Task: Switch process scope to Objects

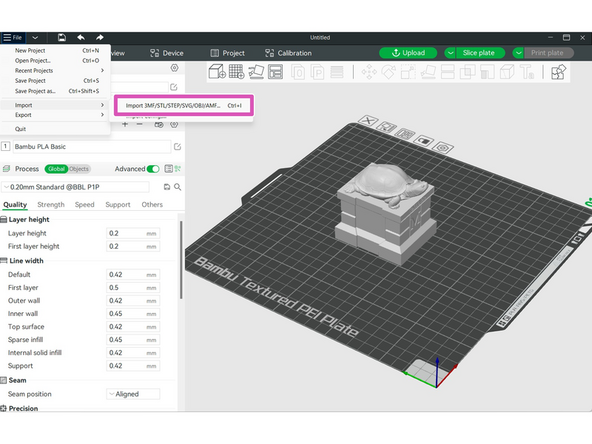Action: point(79,169)
